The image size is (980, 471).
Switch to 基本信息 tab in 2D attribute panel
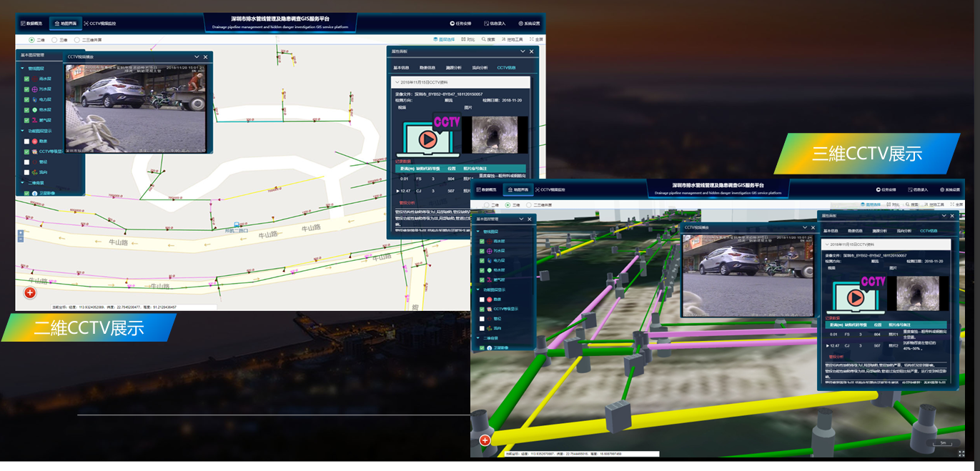[x=400, y=67]
